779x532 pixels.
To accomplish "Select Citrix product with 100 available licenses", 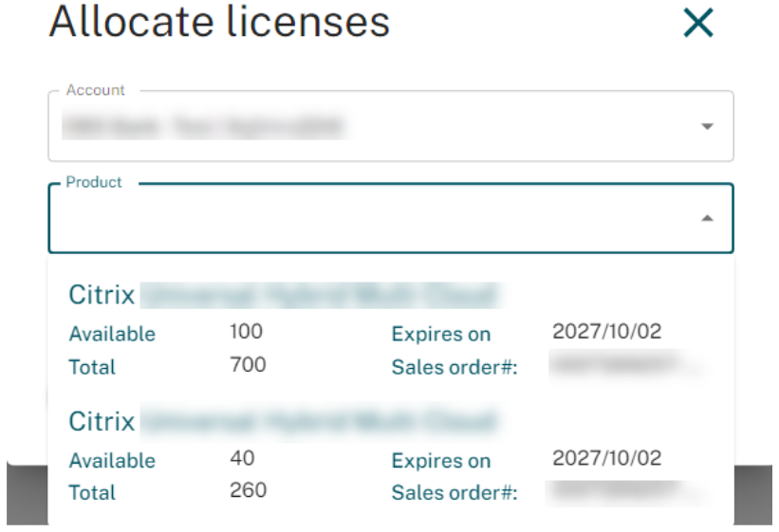I will click(x=285, y=296).
